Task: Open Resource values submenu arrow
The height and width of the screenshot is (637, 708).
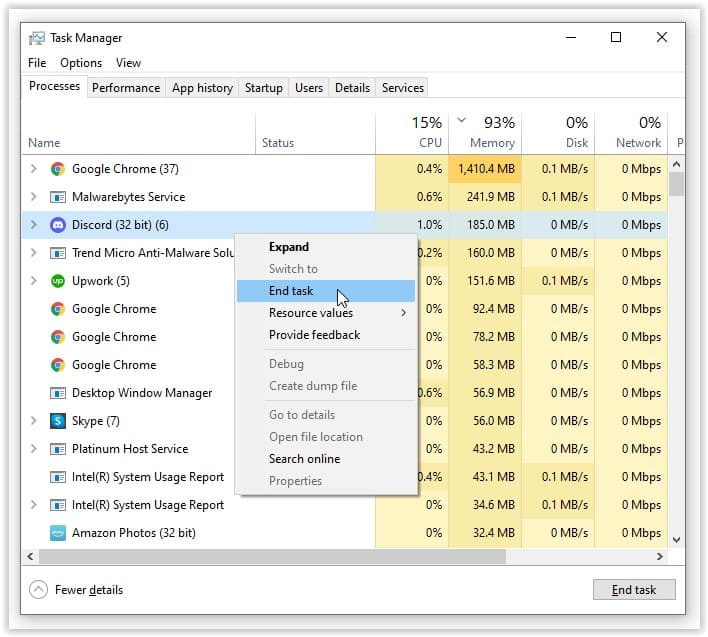Action: (403, 313)
